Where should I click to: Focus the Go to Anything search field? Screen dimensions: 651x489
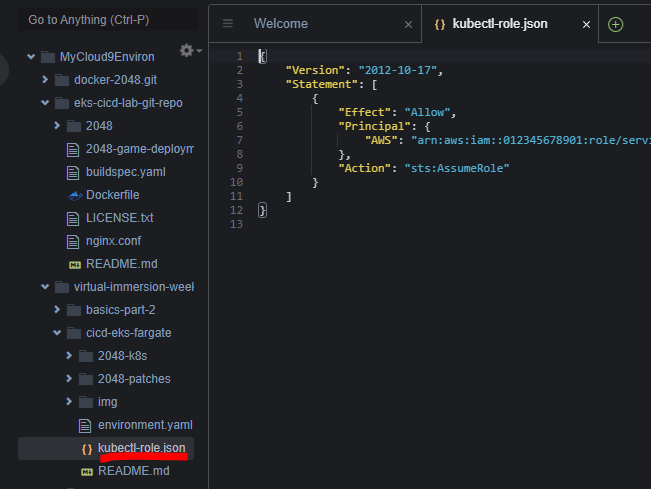[x=108, y=20]
